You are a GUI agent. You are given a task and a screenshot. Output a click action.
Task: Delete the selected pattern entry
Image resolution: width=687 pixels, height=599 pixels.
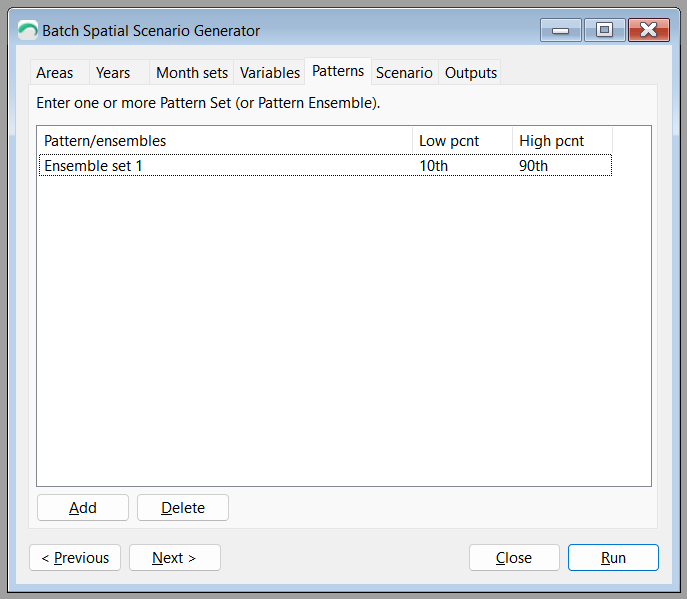(x=183, y=507)
